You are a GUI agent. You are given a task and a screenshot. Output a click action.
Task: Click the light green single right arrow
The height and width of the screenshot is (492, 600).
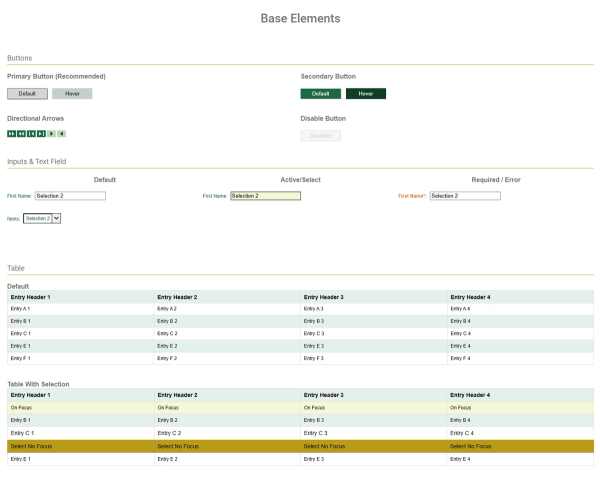(51, 134)
